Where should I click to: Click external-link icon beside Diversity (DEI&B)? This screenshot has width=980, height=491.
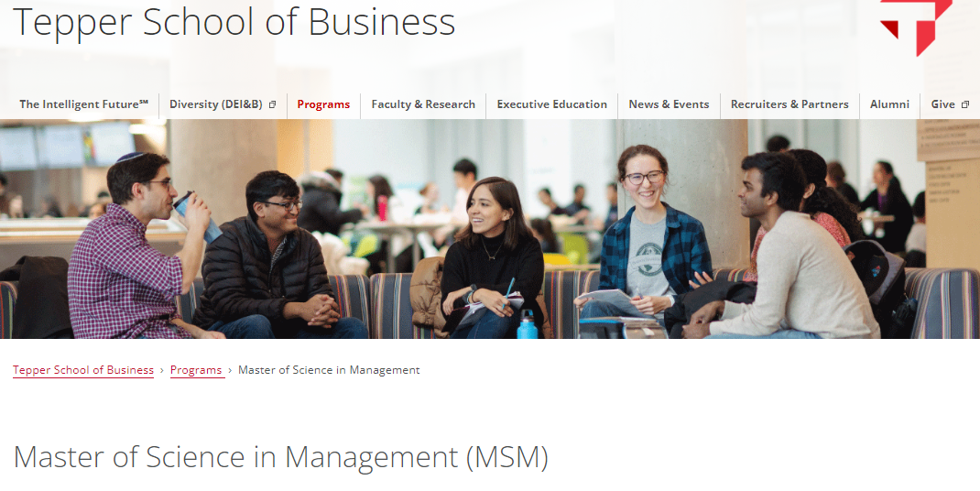pos(272,104)
